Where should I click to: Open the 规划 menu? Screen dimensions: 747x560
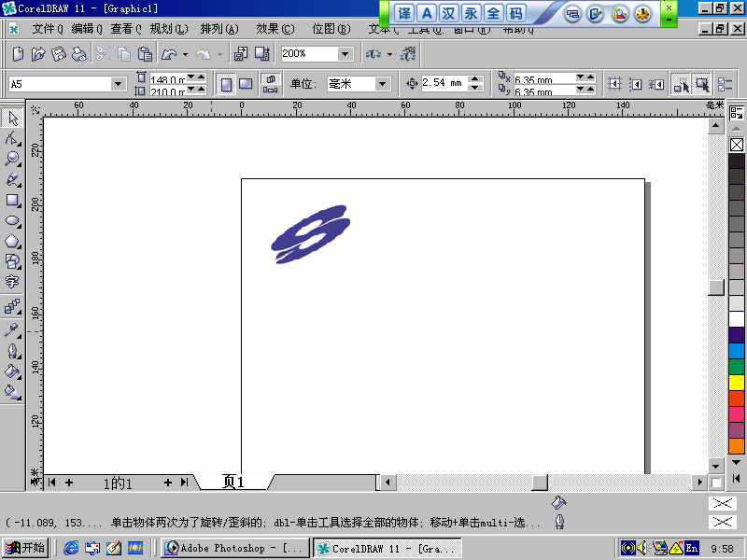(169, 29)
